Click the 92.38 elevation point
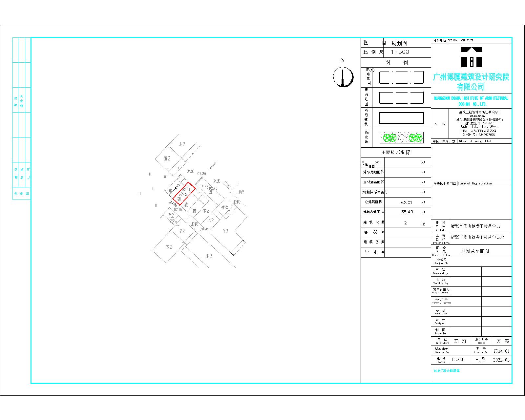The height and width of the screenshot is (420, 525). pos(201,174)
